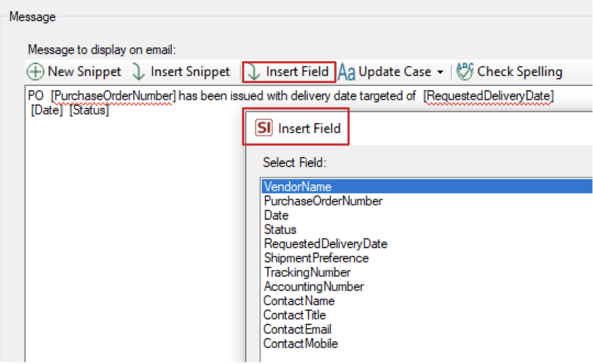Click the New Snippet plus icon
Image resolution: width=593 pixels, height=364 pixels.
(35, 71)
